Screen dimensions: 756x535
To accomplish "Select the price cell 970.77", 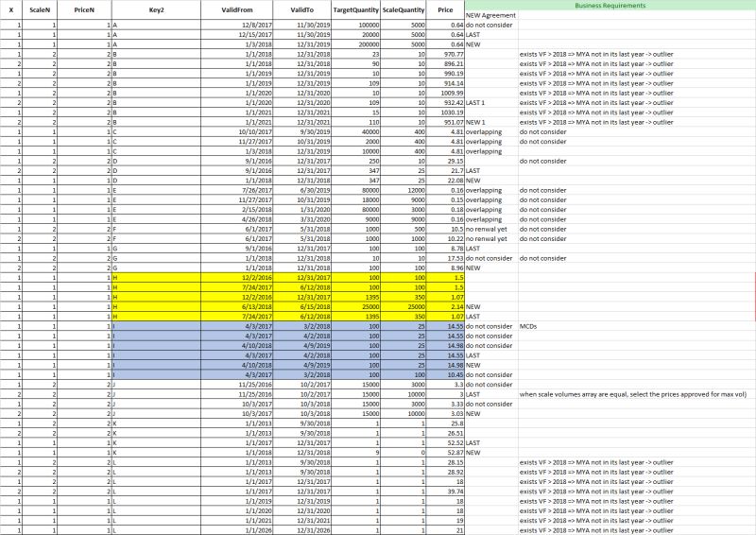I will pyautogui.click(x=445, y=54).
